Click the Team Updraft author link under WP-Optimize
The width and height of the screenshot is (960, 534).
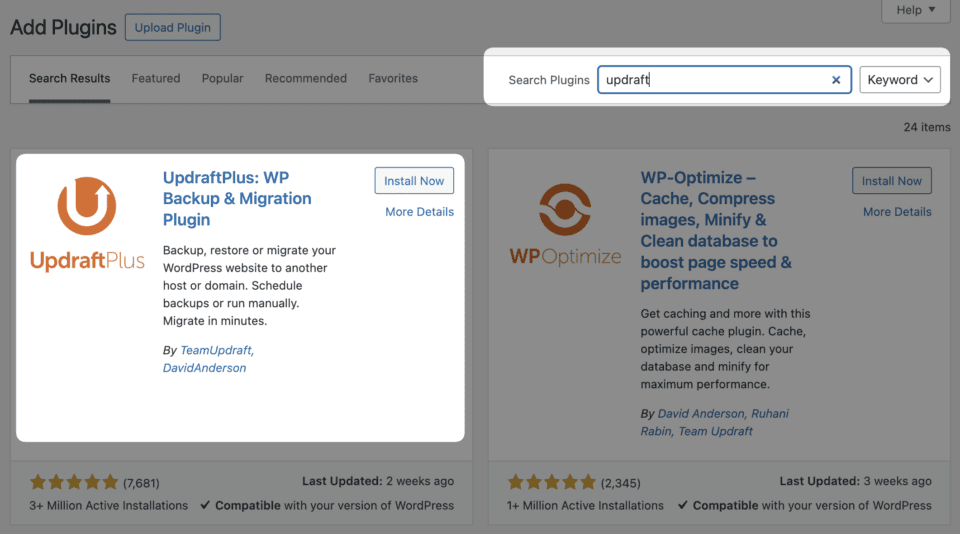pos(716,431)
